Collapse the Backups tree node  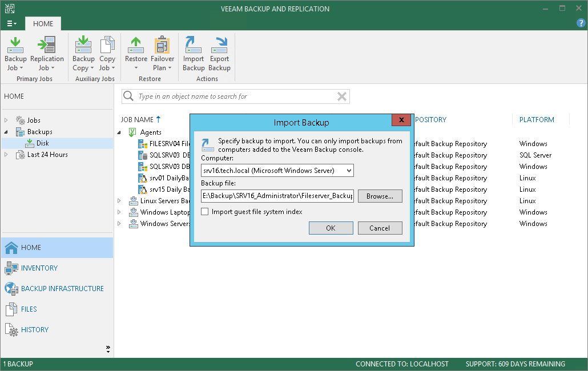(6, 132)
